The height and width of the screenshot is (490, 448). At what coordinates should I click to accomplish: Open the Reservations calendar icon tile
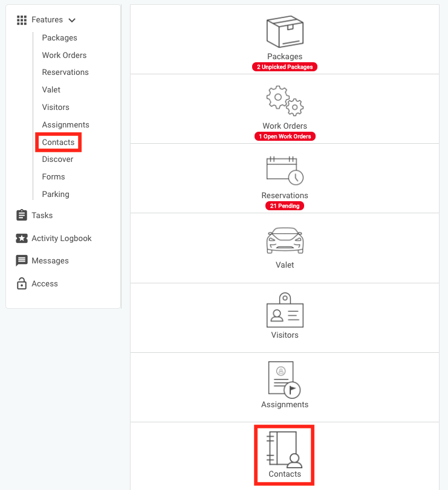click(x=285, y=170)
